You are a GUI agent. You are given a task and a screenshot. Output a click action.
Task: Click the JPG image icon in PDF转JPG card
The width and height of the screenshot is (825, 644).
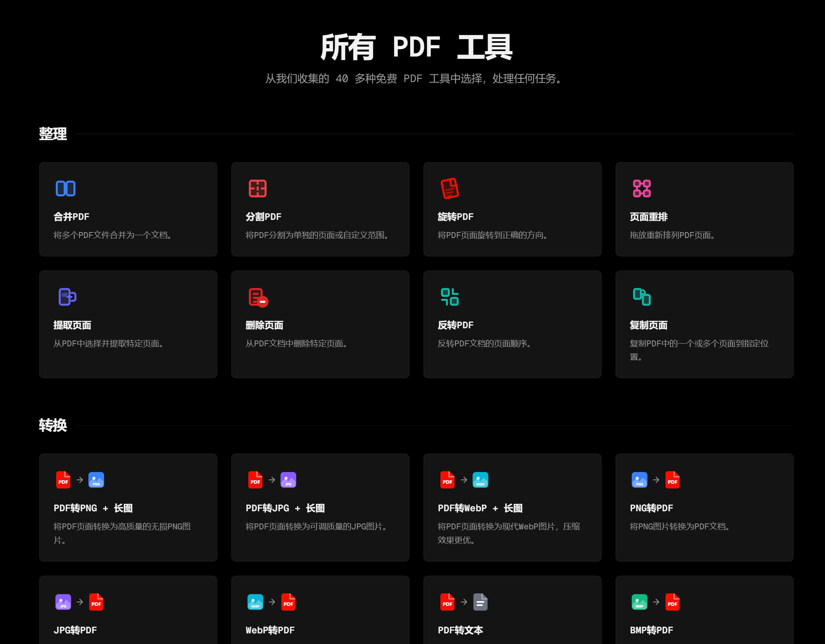[x=288, y=480]
